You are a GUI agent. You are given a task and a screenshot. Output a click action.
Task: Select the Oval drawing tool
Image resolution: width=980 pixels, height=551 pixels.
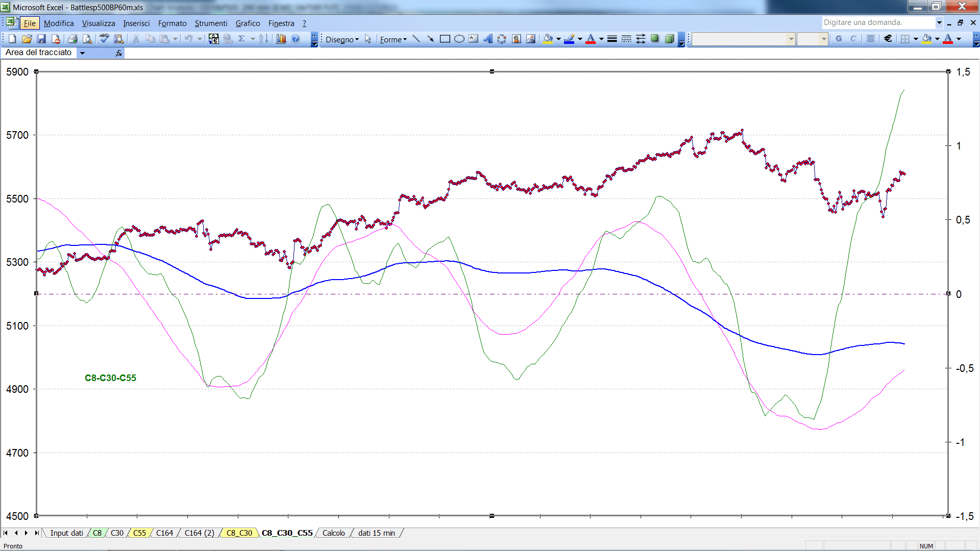459,39
